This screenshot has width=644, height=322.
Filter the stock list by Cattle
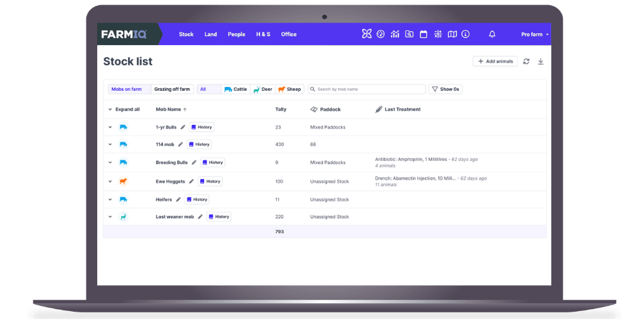click(236, 90)
